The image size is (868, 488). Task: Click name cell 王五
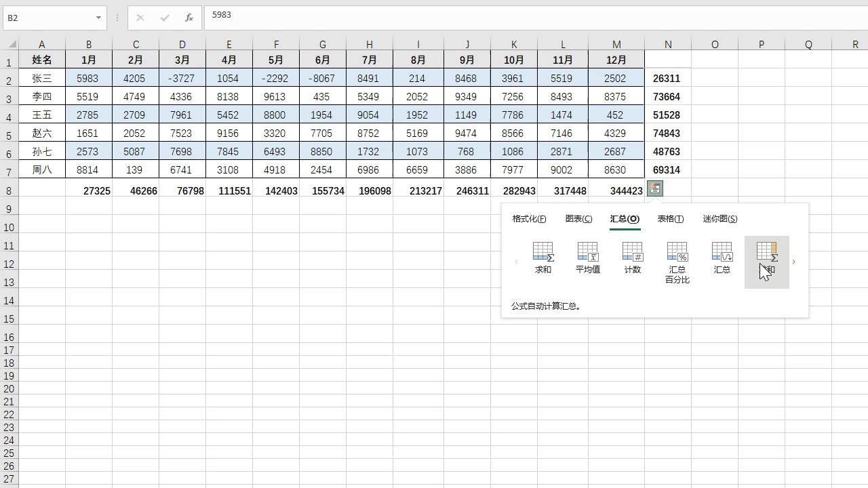point(42,115)
